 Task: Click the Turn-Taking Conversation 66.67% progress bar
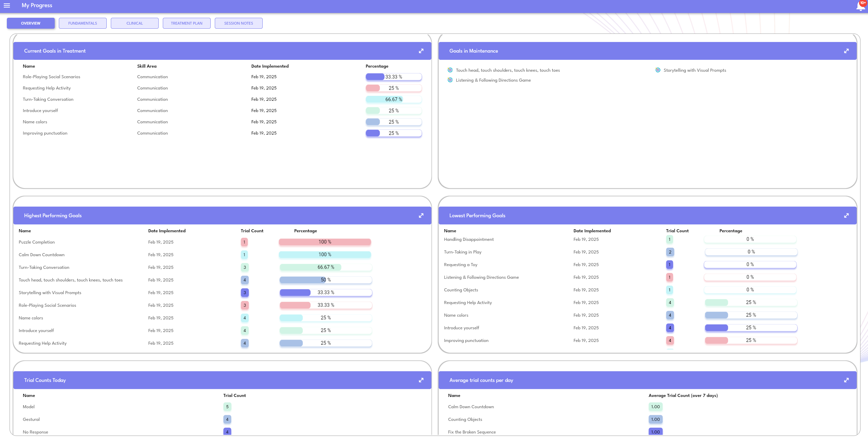click(x=393, y=99)
